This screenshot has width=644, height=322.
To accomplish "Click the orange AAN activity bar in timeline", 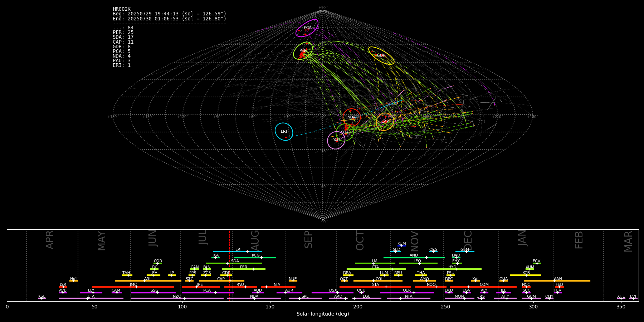I will pyautogui.click(x=557, y=281).
